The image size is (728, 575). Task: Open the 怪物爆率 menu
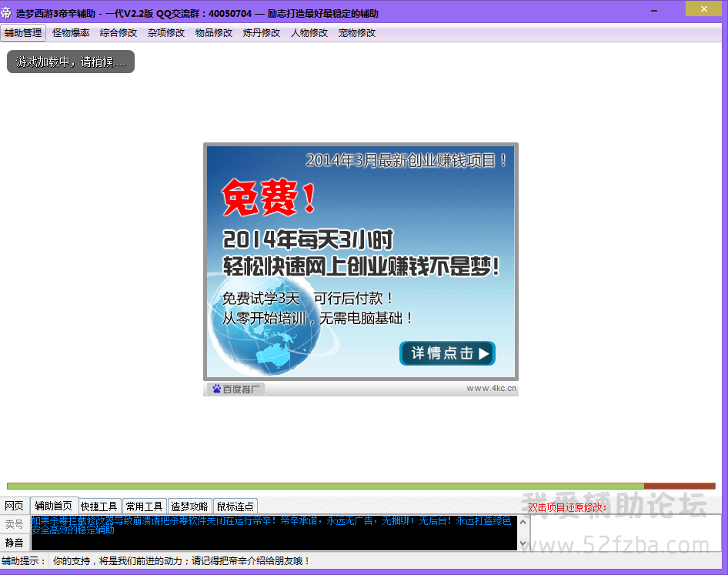pyautogui.click(x=71, y=33)
